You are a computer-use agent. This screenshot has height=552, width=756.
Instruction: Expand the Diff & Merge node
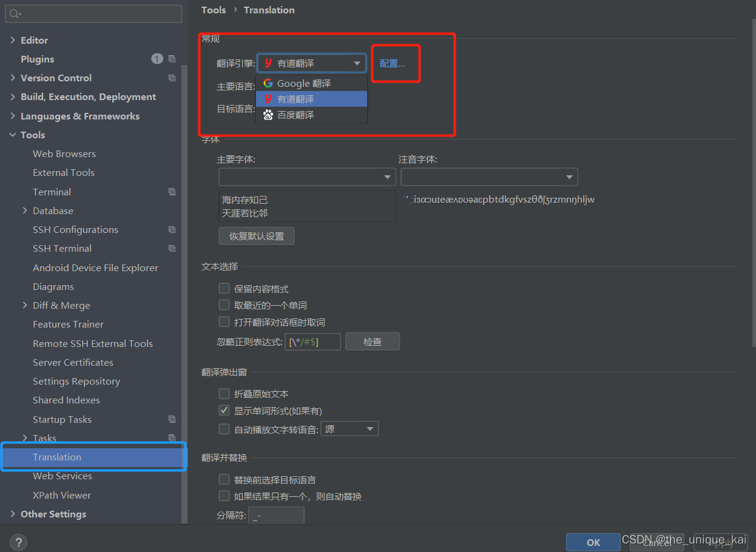pyautogui.click(x=25, y=306)
